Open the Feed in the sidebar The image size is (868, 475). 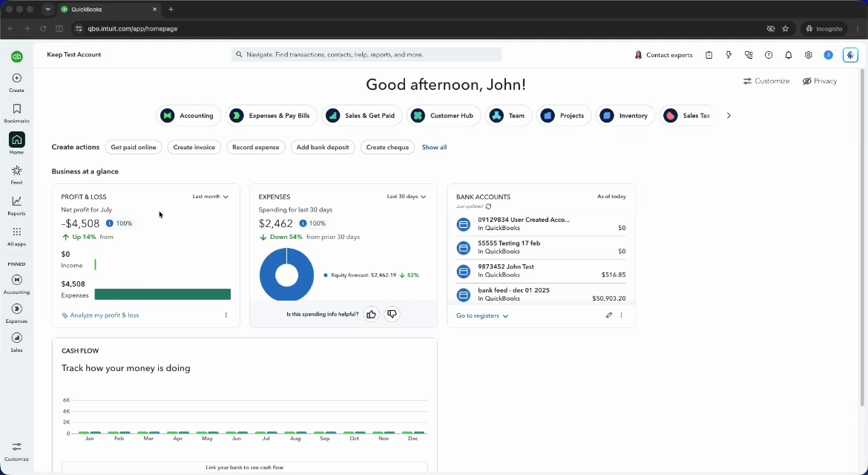[16, 175]
